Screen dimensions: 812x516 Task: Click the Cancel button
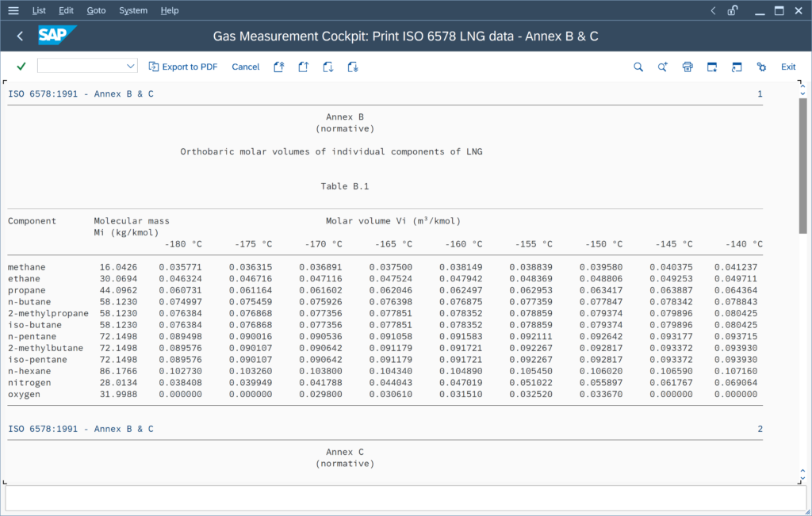click(246, 67)
